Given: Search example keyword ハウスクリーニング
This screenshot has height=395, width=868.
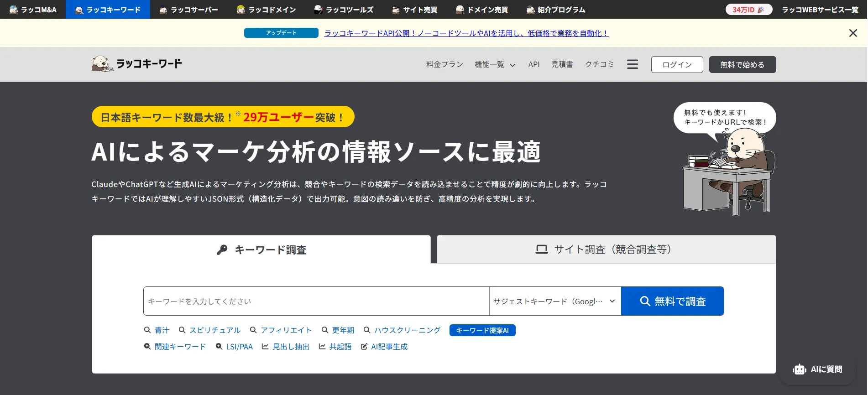Looking at the screenshot, I should tap(402, 330).
